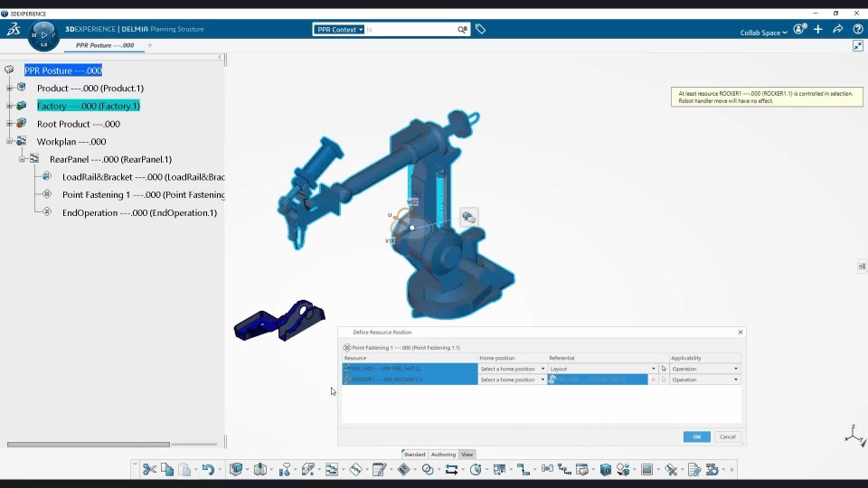Collapse the Workplan tree node
The height and width of the screenshot is (488, 868).
pyautogui.click(x=9, y=142)
